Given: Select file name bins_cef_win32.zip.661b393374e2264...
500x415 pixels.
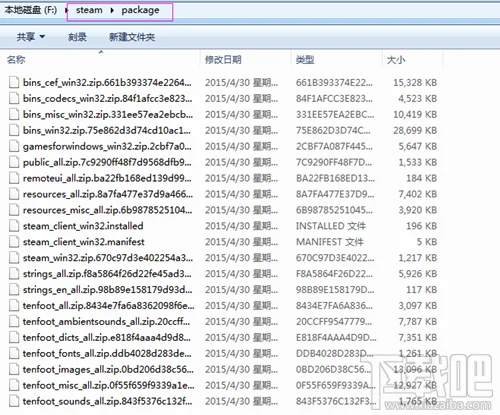Looking at the screenshot, I should coord(107,82).
